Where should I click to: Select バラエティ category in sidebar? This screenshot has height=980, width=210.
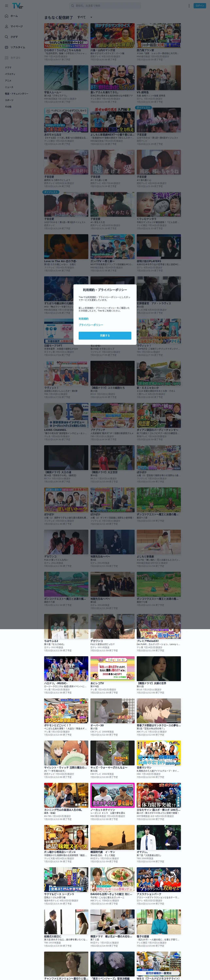10,74
